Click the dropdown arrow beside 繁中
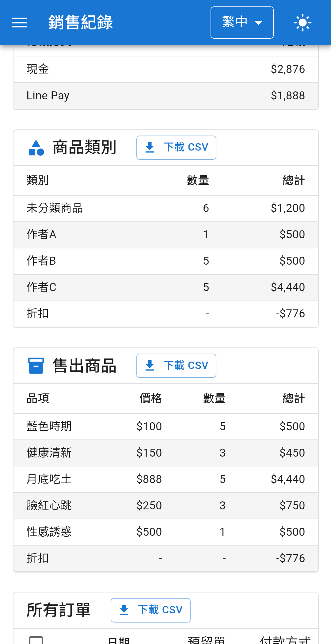Screen dimensions: 331x644 point(259,23)
